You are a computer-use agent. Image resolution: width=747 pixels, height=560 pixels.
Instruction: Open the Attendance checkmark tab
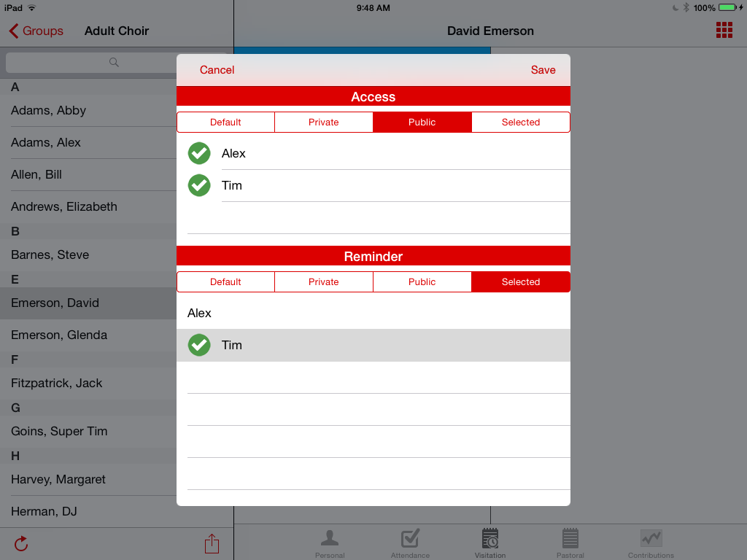click(x=410, y=542)
